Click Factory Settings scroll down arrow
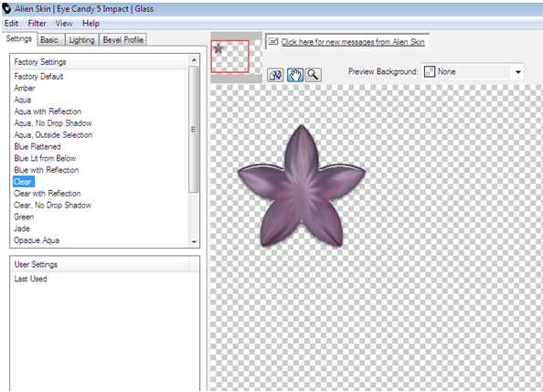This screenshot has height=392, width=543. pyautogui.click(x=194, y=242)
